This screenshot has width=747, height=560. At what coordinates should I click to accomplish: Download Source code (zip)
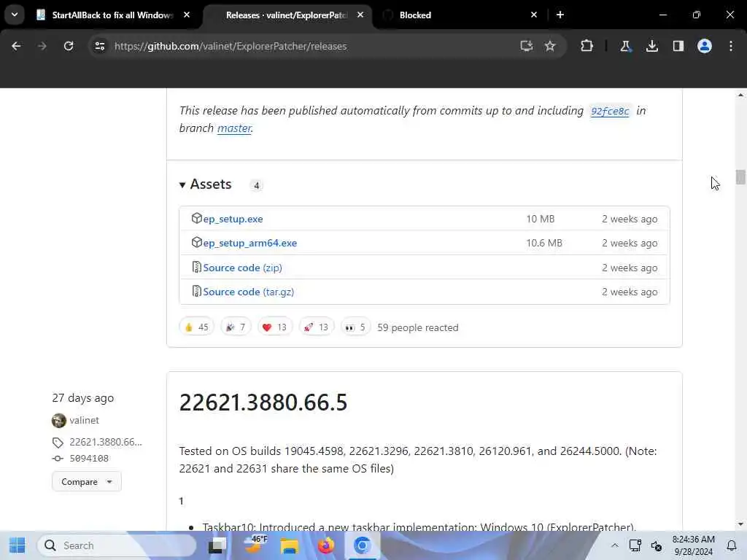[242, 268]
